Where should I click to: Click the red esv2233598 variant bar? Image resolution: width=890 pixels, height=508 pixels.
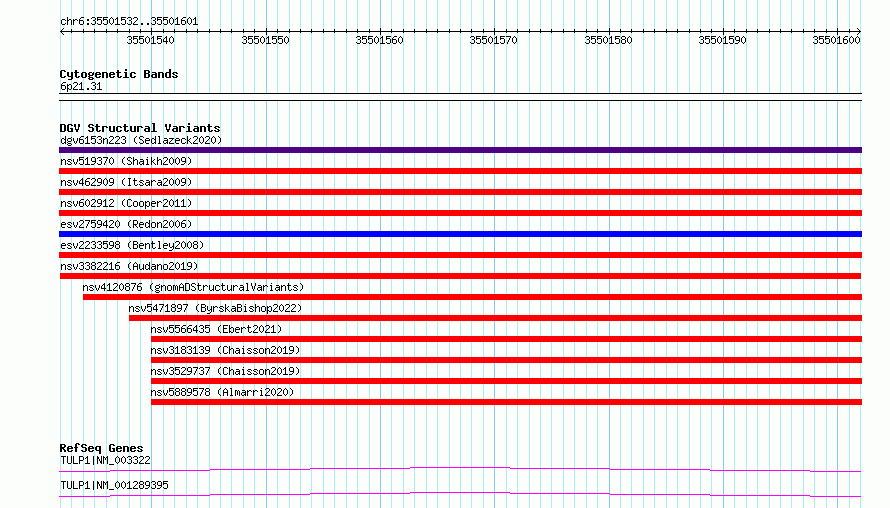[x=460, y=255]
